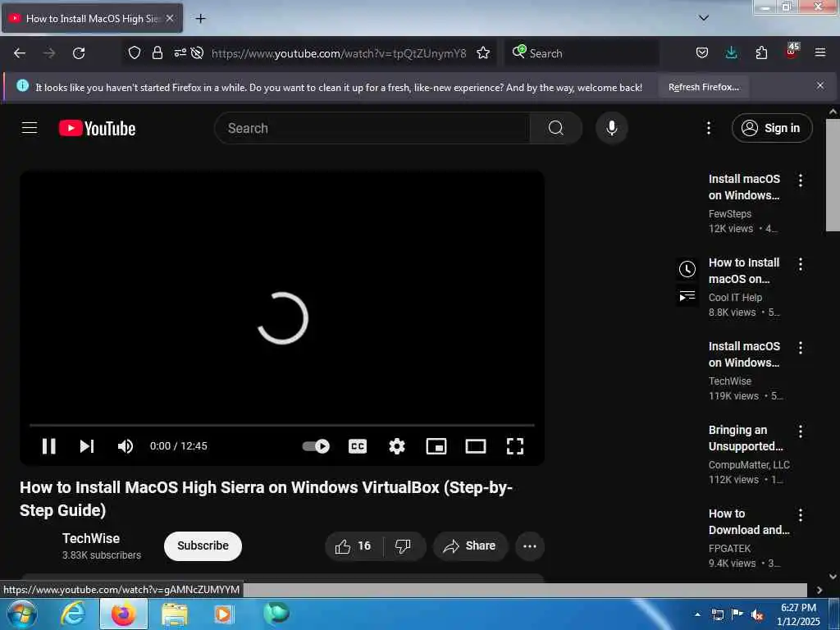Open the player settings gear
The width and height of the screenshot is (840, 630).
(x=397, y=445)
